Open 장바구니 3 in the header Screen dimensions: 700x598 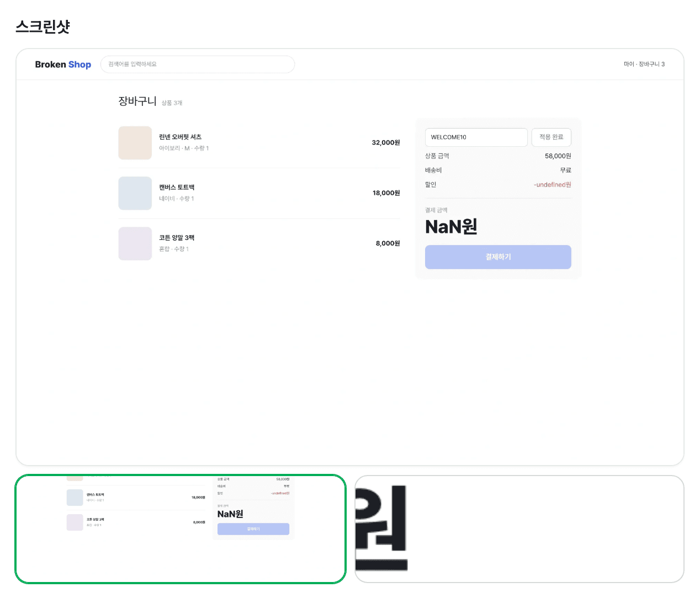[652, 65]
